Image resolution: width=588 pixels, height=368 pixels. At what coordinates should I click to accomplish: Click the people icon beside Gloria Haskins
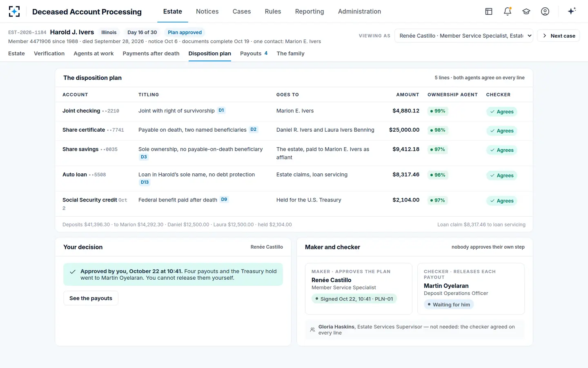(312, 330)
